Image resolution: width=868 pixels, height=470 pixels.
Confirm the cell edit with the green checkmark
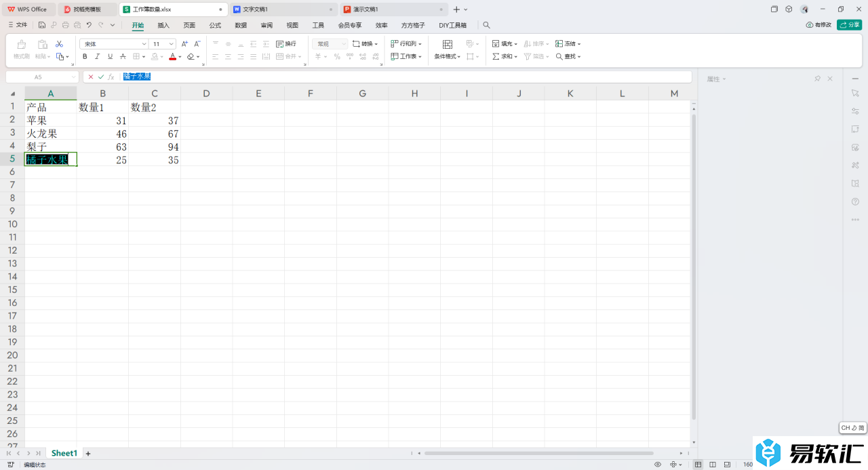click(101, 77)
